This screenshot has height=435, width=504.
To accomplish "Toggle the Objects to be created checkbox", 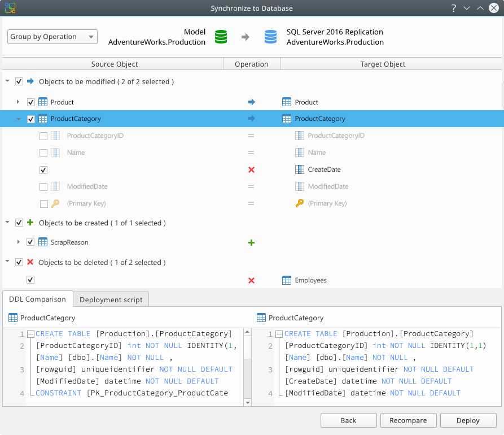I will click(19, 223).
